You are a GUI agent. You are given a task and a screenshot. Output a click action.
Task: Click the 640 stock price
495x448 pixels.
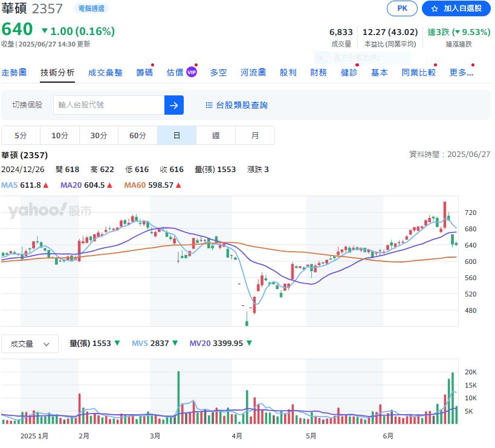click(x=17, y=30)
